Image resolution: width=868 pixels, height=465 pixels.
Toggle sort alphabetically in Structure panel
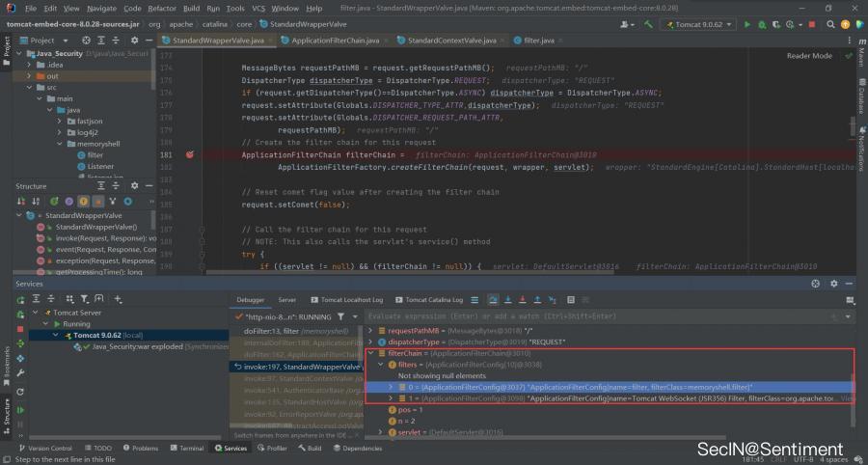click(38, 201)
